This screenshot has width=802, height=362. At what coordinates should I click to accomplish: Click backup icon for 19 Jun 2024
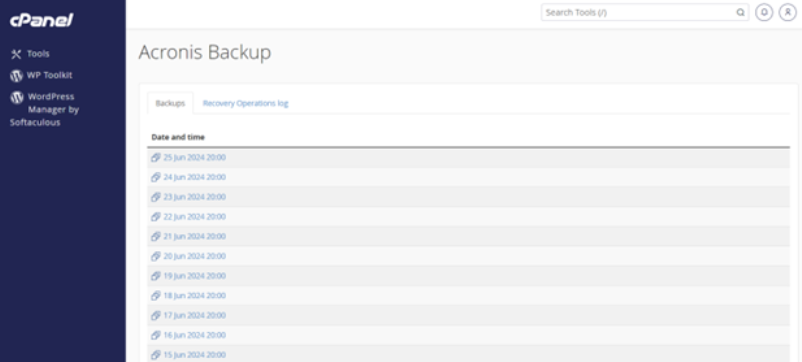(156, 276)
